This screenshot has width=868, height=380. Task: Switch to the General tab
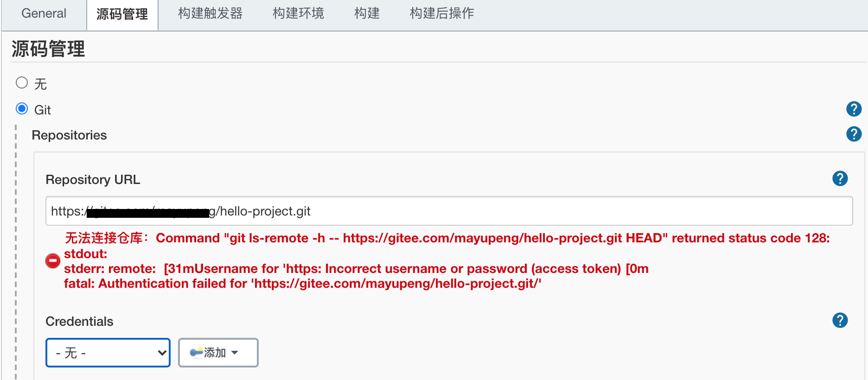pyautogui.click(x=44, y=13)
